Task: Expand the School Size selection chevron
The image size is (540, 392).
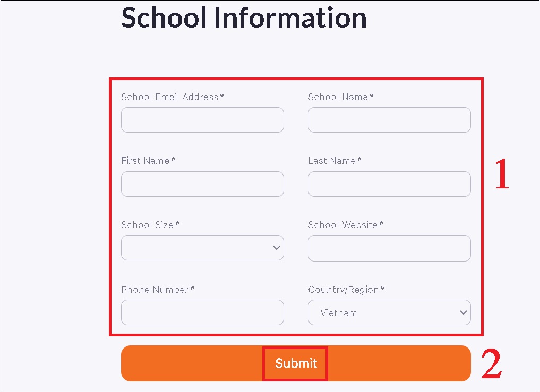Action: 276,248
